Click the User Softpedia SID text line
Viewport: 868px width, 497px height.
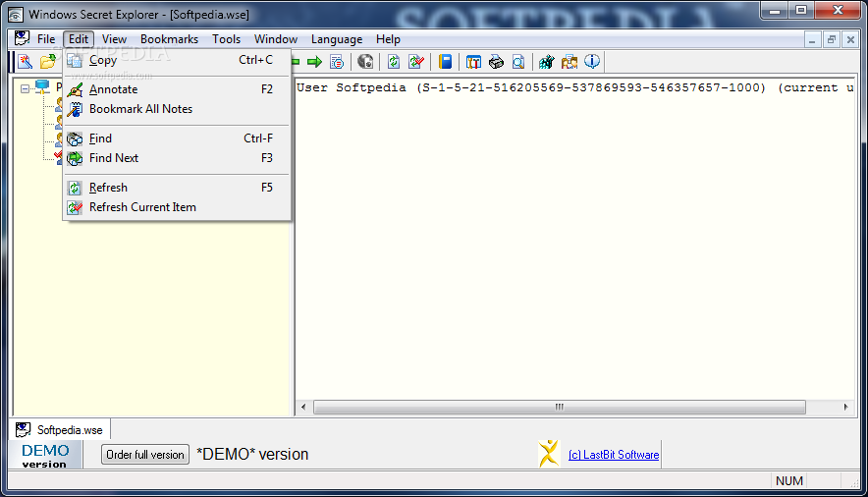click(575, 87)
